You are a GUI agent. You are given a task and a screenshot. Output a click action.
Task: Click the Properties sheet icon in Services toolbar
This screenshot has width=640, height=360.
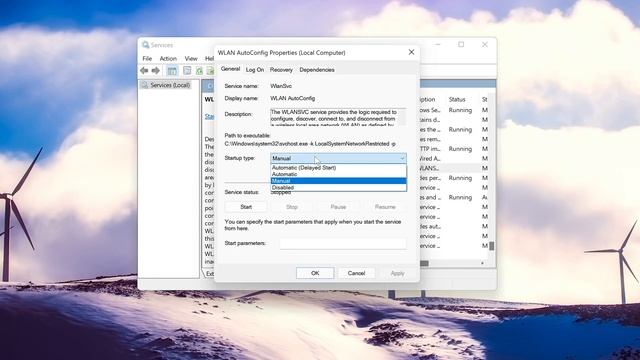pos(187,71)
